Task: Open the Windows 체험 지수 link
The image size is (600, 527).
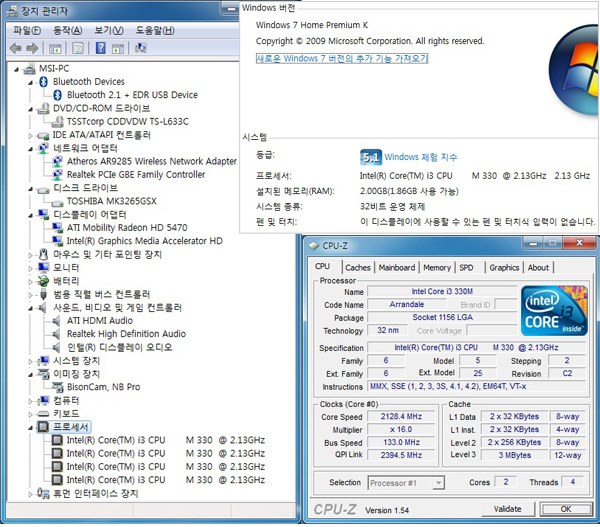Action: click(421, 157)
